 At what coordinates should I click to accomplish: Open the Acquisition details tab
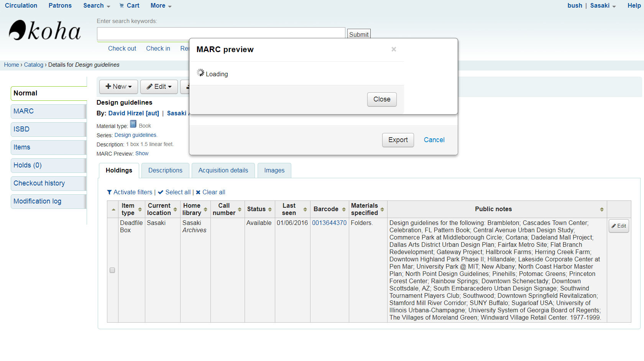pyautogui.click(x=223, y=171)
